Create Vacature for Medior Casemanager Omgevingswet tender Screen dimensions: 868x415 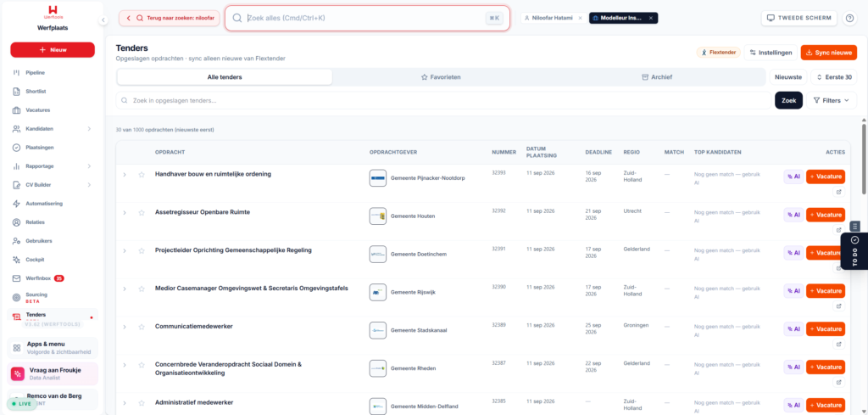[826, 291]
